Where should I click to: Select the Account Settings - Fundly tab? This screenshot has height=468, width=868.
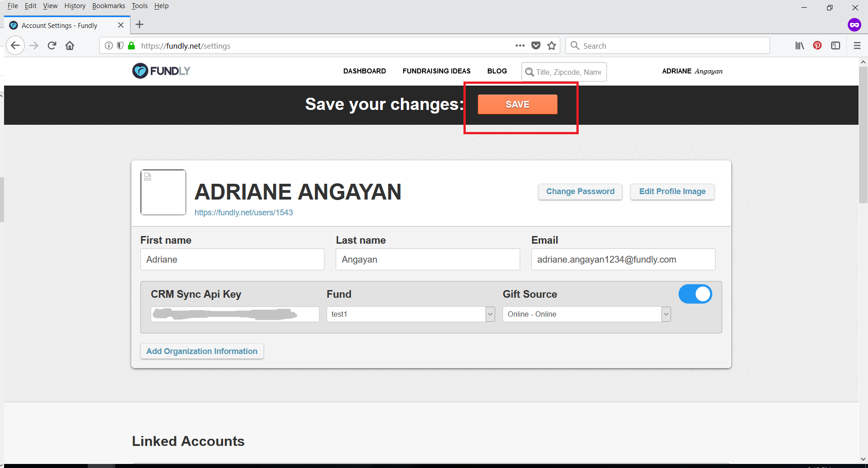point(67,25)
